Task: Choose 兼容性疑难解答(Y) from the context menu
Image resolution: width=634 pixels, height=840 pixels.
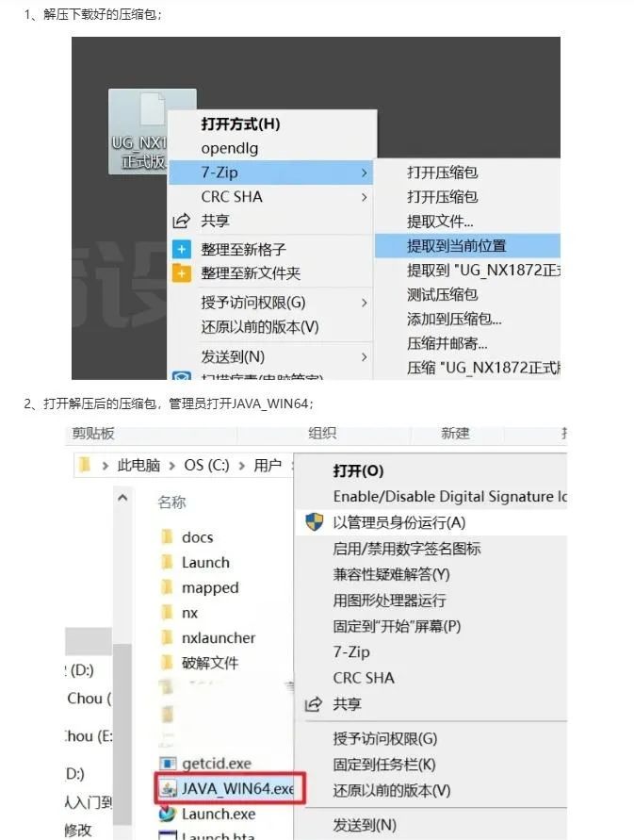Action: [391, 574]
